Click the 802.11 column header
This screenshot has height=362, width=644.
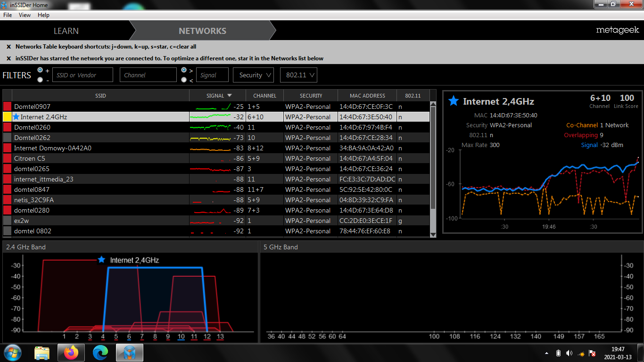(413, 95)
